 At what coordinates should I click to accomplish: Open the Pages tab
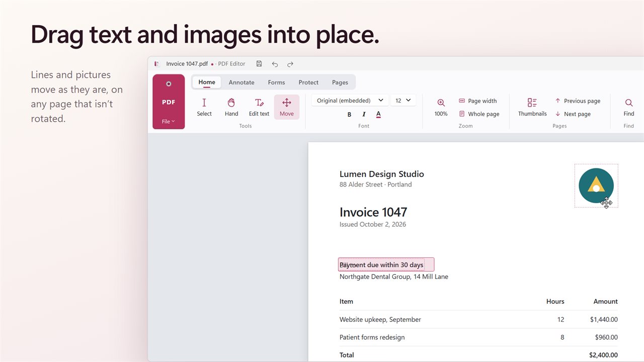pyautogui.click(x=340, y=82)
